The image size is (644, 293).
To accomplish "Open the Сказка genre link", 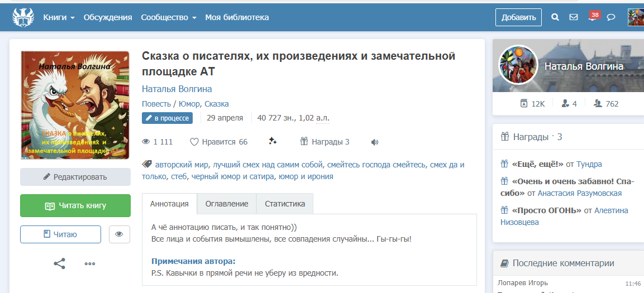I will tap(217, 104).
